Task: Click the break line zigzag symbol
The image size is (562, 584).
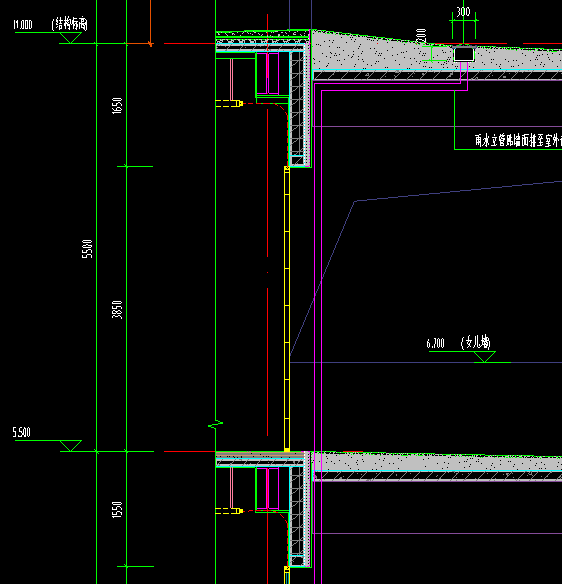Action: tap(215, 424)
